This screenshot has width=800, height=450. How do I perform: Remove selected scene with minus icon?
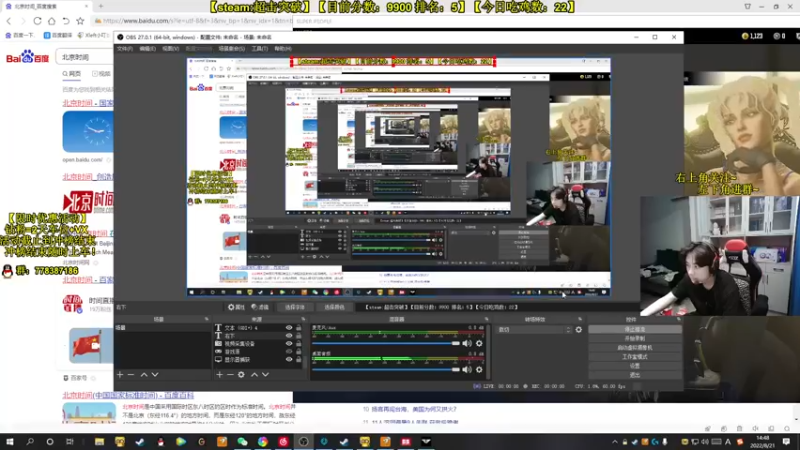(x=131, y=374)
